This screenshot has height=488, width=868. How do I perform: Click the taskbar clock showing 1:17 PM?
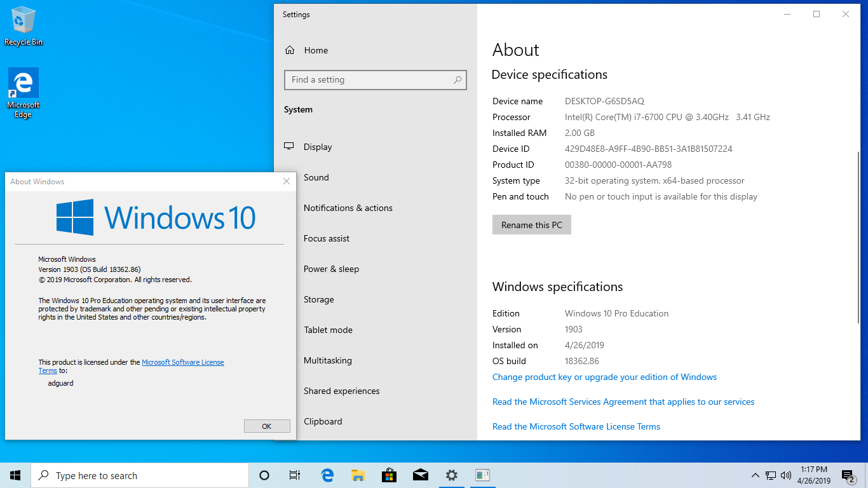point(814,475)
